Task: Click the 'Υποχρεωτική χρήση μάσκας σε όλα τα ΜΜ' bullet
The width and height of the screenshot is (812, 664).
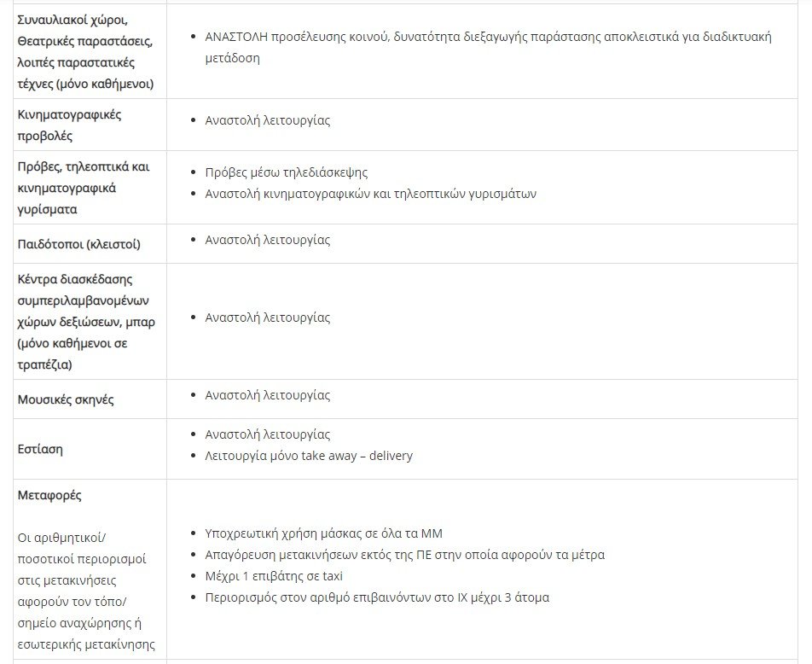Action: tap(323, 533)
